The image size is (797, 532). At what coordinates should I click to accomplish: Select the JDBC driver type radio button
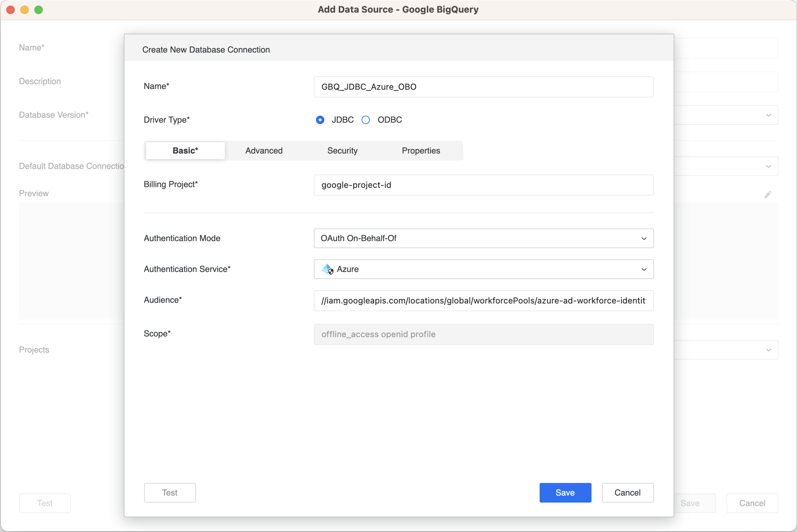coord(320,120)
